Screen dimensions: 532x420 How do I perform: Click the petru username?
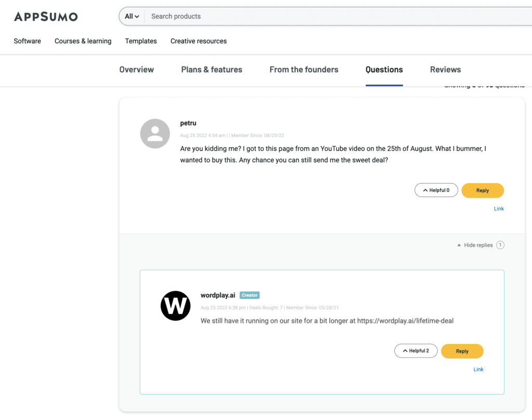coord(188,123)
